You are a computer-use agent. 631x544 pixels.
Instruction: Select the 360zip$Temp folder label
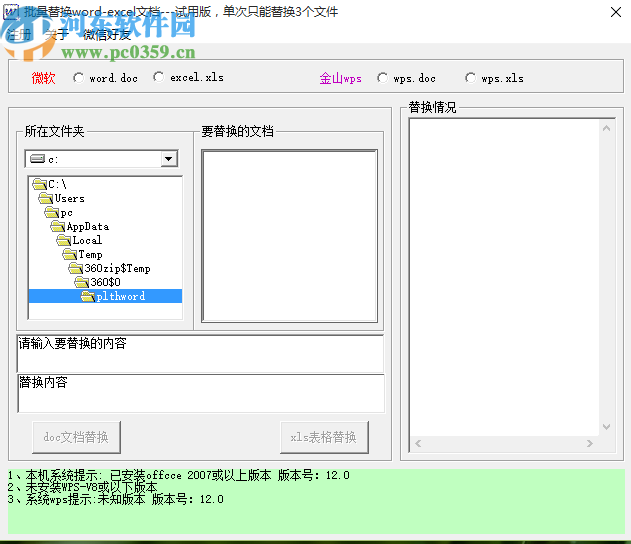click(117, 268)
